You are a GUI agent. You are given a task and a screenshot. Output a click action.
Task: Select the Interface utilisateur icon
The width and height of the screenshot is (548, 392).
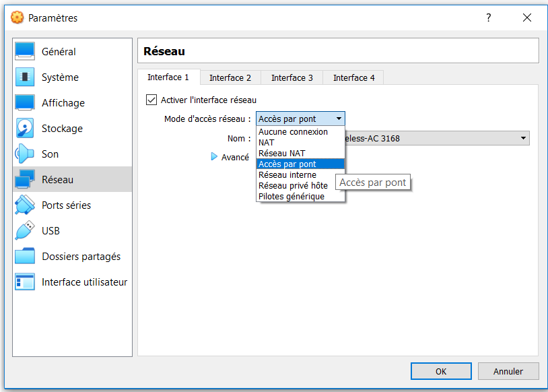(25, 282)
